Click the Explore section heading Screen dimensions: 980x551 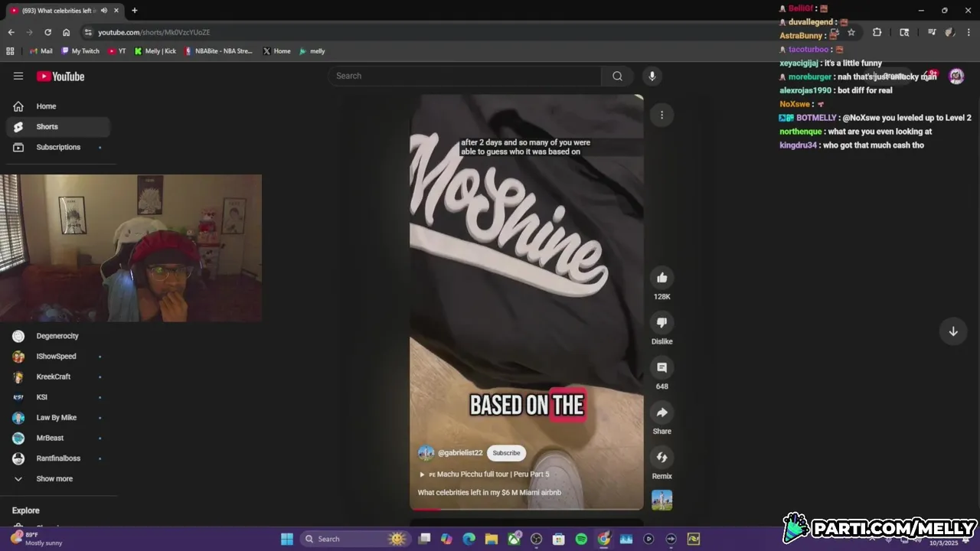[26, 510]
